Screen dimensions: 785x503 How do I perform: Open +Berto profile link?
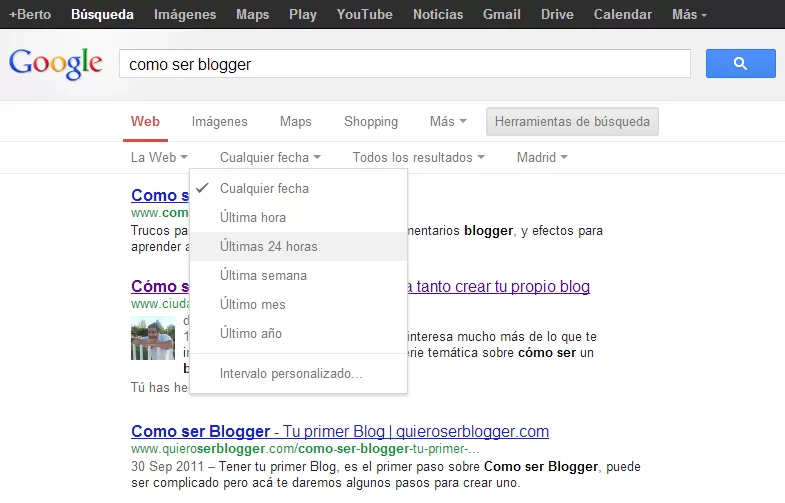(x=30, y=14)
